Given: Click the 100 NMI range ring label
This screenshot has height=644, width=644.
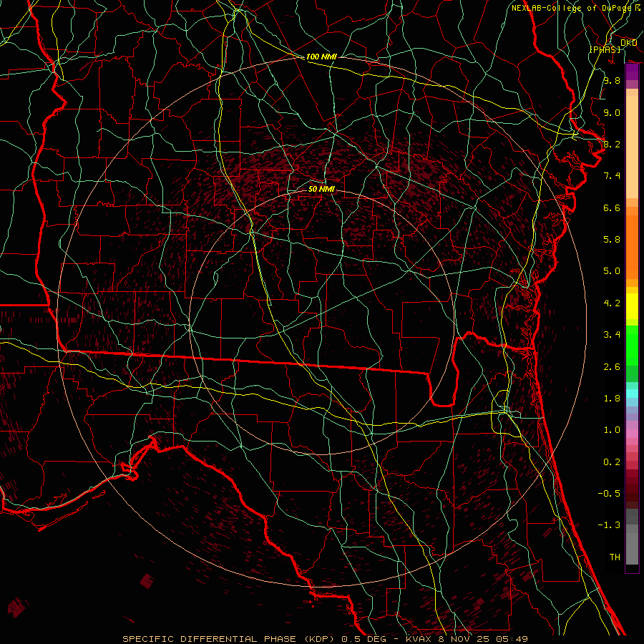Looking at the screenshot, I should point(321,57).
